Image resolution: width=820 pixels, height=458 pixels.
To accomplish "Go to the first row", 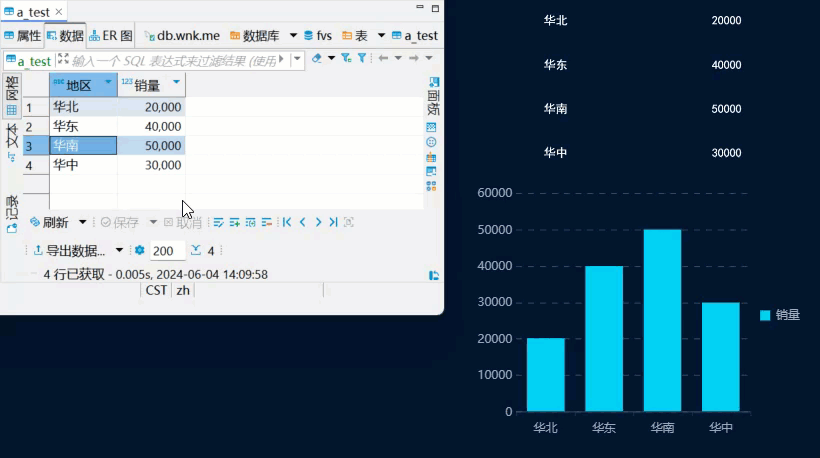I will pos(287,222).
